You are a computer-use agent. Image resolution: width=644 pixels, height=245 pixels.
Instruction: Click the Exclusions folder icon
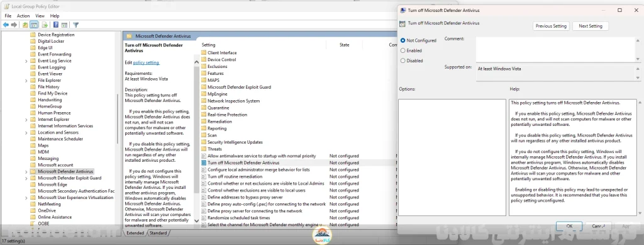203,66
